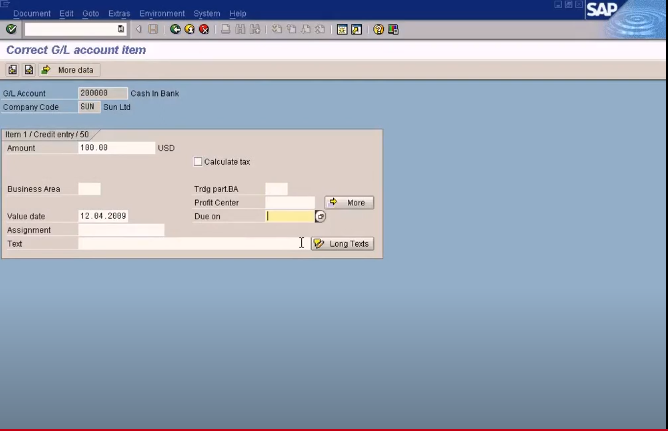Screen dimensions: 668x431
Task: Click the Assignment input field
Action: tap(121, 230)
